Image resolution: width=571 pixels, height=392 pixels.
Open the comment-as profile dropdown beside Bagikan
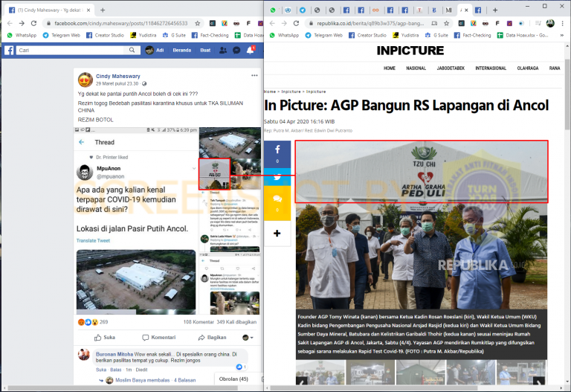[x=248, y=338]
